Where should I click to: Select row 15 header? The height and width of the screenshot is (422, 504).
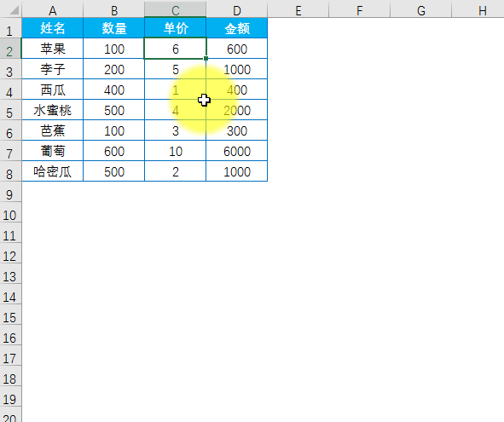[x=10, y=315]
